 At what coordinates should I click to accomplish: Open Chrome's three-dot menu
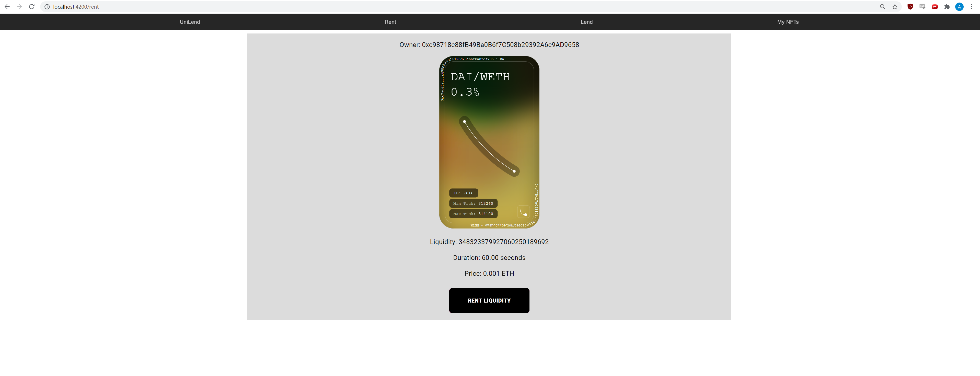click(971, 7)
